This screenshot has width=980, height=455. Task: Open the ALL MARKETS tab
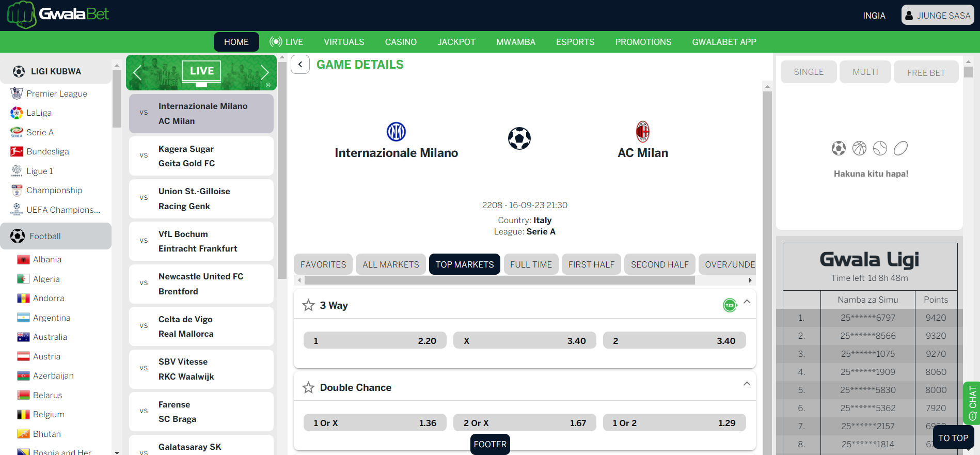(391, 264)
